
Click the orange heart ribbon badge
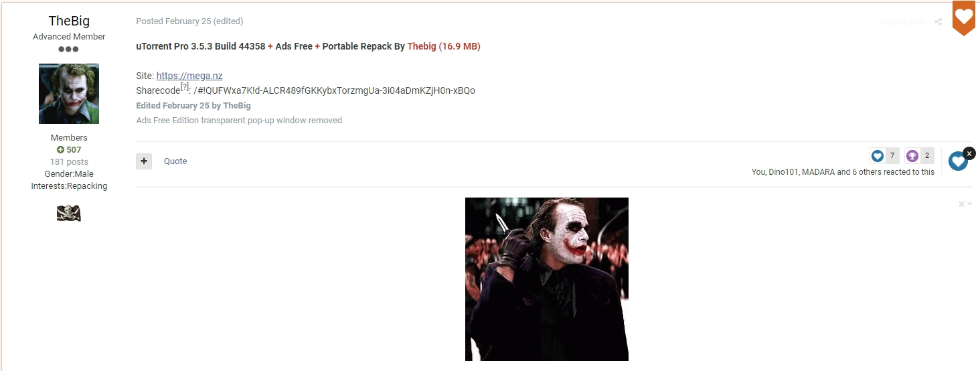[x=964, y=17]
